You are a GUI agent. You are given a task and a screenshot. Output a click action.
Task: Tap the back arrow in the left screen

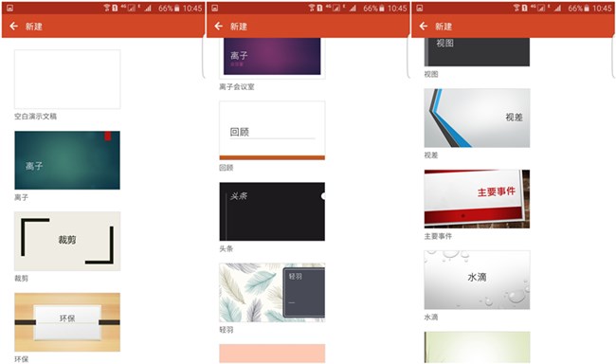[14, 26]
